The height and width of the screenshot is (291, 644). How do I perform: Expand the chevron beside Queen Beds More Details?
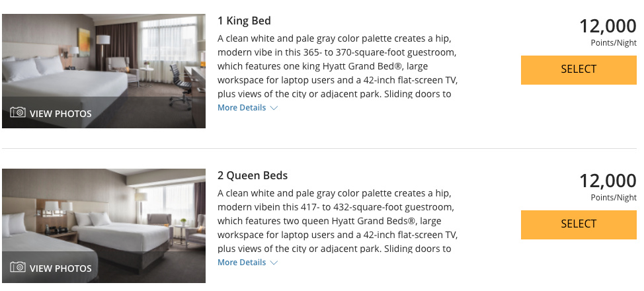coord(274,263)
